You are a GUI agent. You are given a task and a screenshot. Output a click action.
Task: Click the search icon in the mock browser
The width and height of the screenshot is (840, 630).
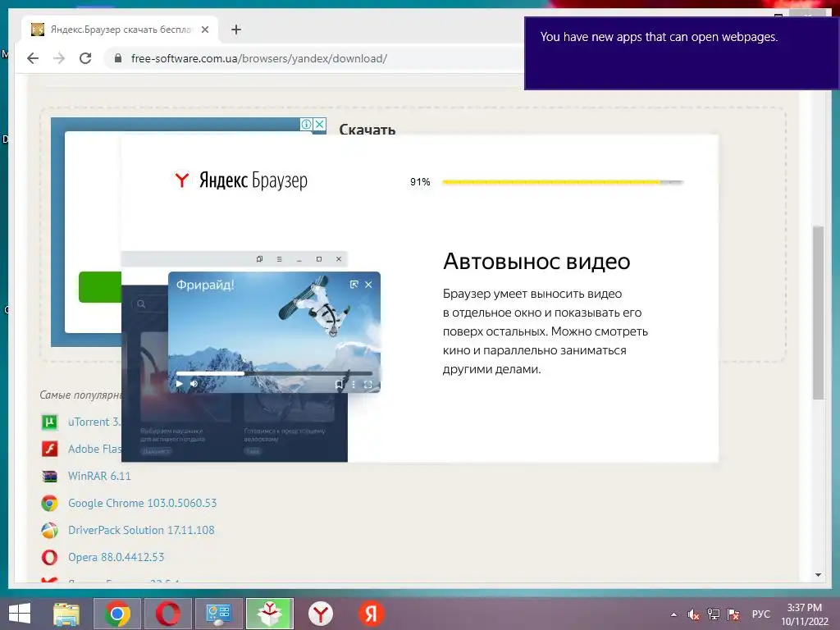point(141,304)
